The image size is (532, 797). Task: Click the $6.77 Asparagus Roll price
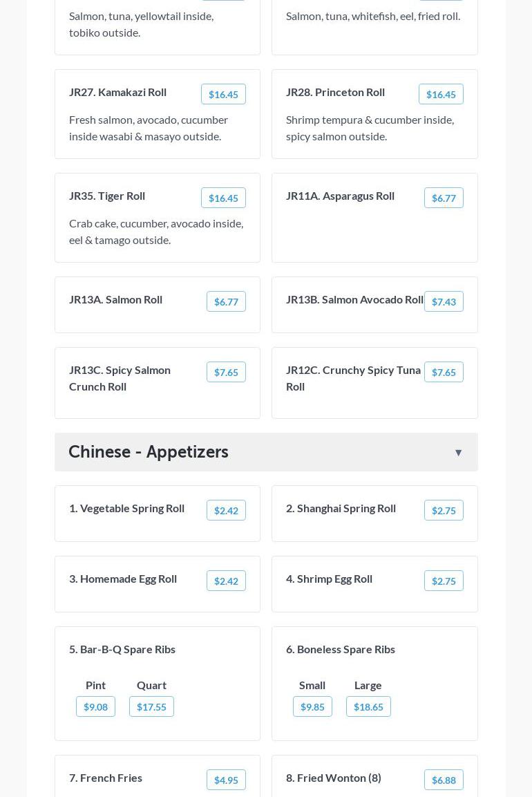(444, 198)
